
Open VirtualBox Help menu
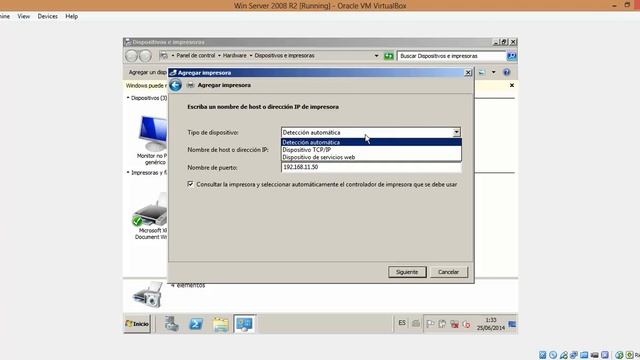(x=71, y=16)
